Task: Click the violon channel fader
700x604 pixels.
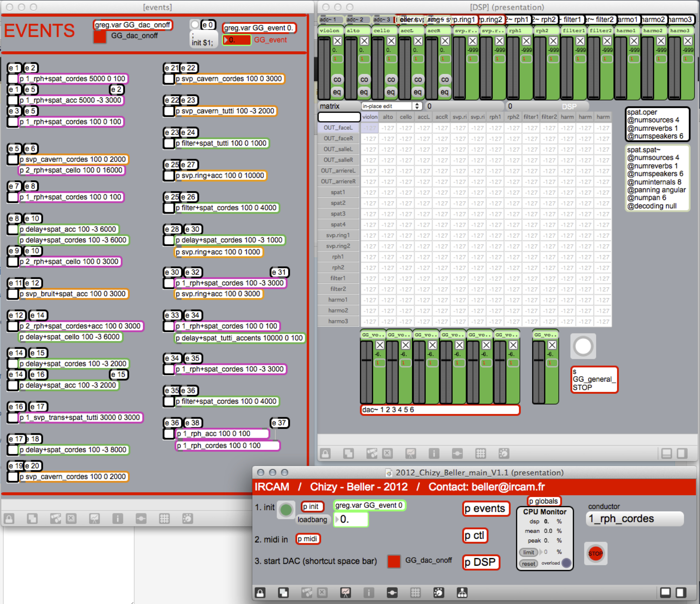Action: (324, 68)
